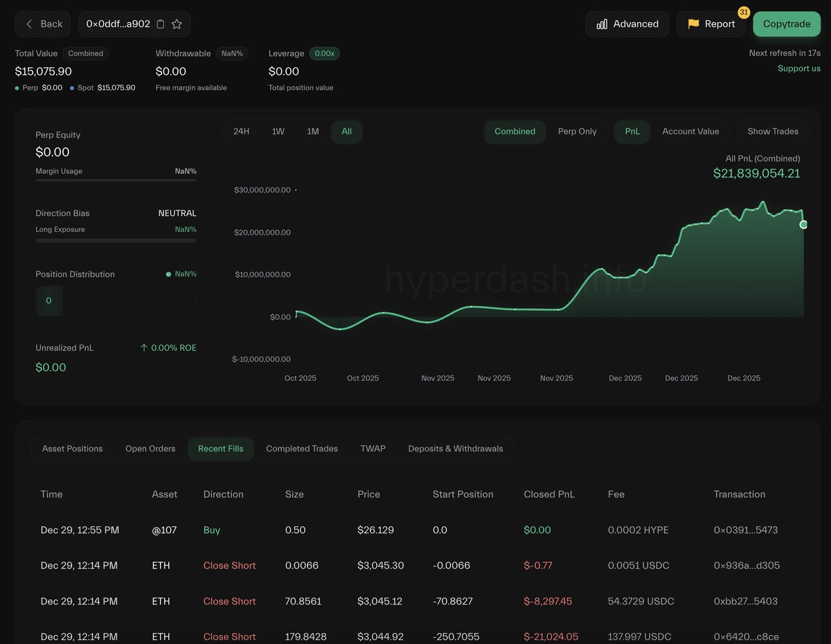Click the green Copytrade button
831x644 pixels.
pyautogui.click(x=786, y=24)
